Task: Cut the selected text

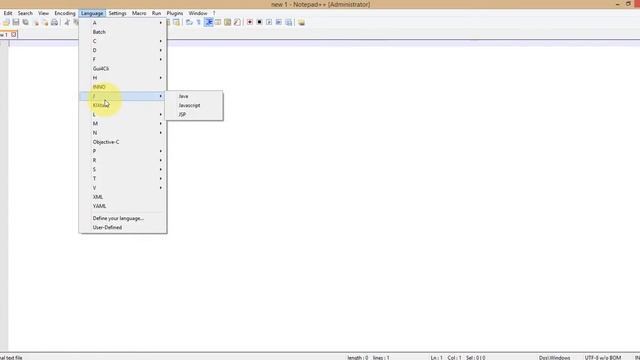Action: pyautogui.click(x=67, y=22)
